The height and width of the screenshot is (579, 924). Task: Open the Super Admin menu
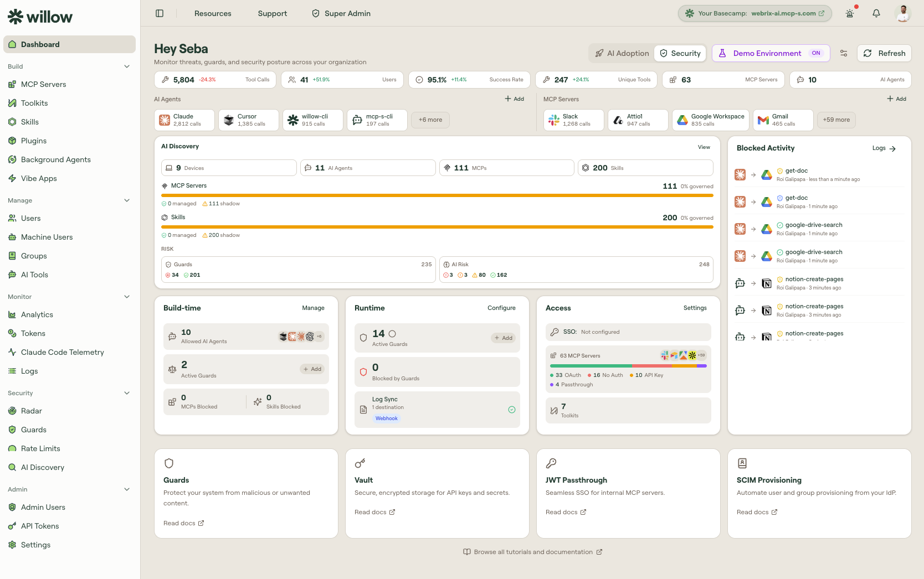(x=341, y=13)
